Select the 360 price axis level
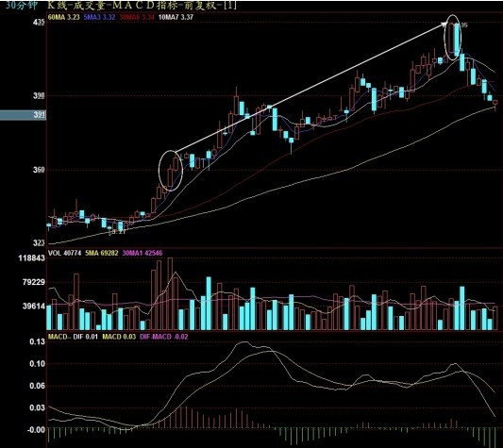503x448 pixels. [39, 170]
